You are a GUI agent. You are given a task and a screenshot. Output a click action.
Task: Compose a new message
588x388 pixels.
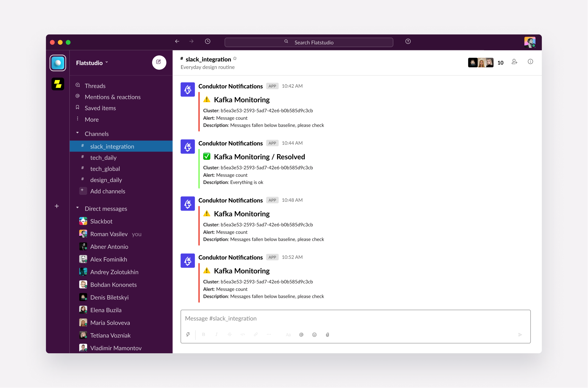(159, 62)
